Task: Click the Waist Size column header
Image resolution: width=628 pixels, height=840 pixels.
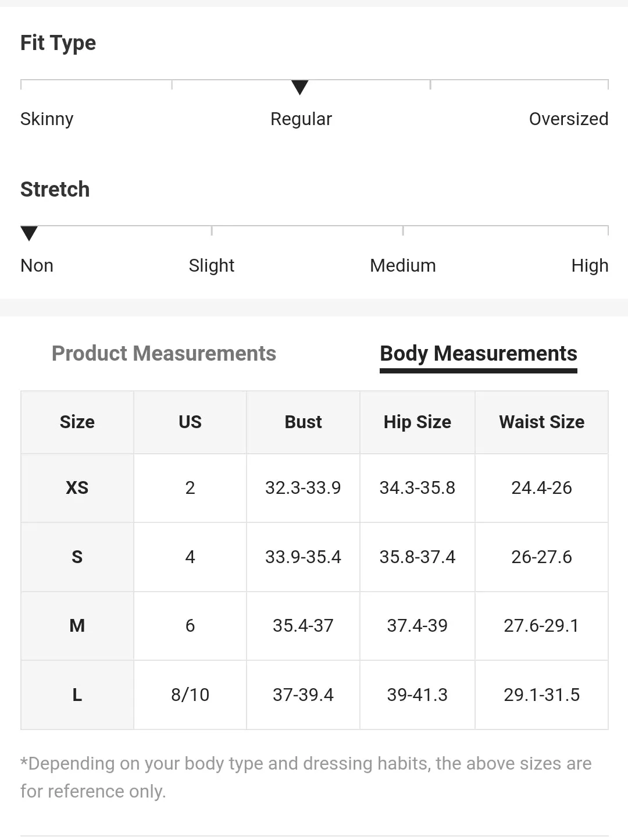Action: pos(541,422)
